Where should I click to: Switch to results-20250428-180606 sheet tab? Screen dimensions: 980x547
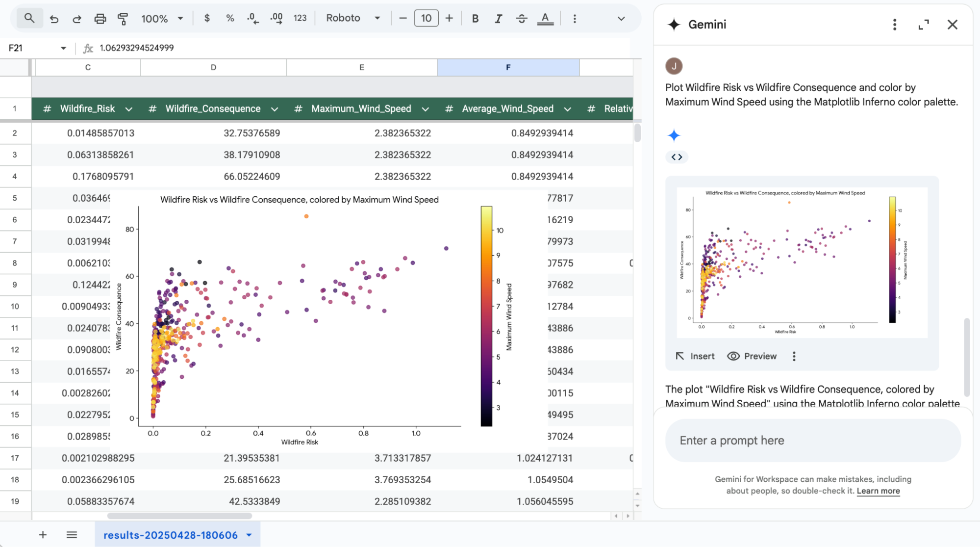click(x=171, y=535)
